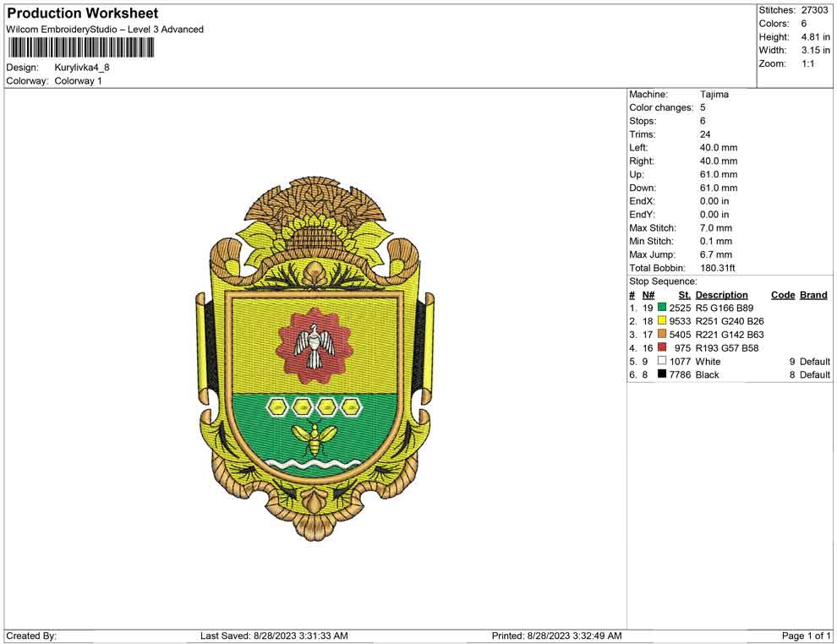The height and width of the screenshot is (644, 837).
Task: Click the red color swatch in row 4
Action: [x=662, y=347]
